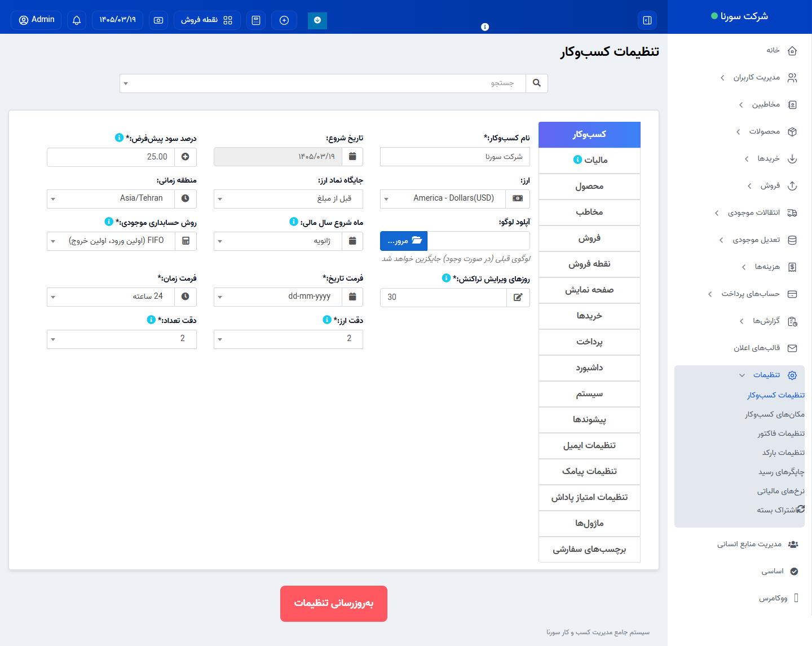Open the calculator icon in top bar

[256, 20]
